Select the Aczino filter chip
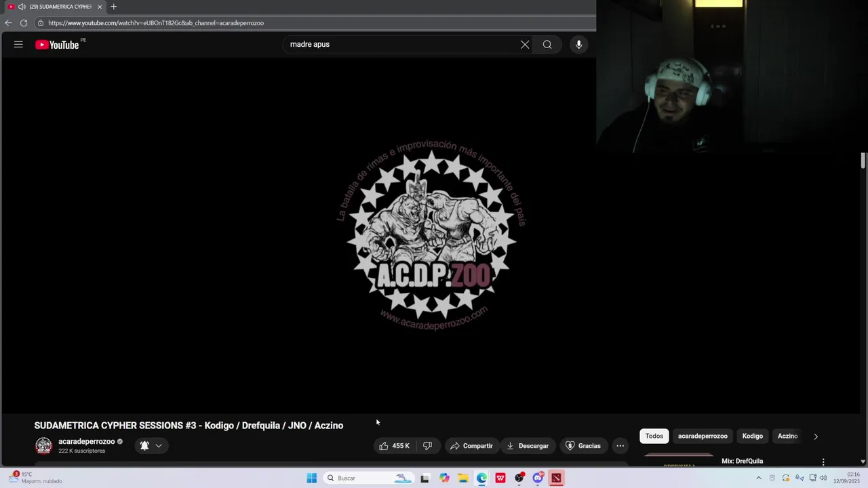868x488 pixels. pos(787,436)
